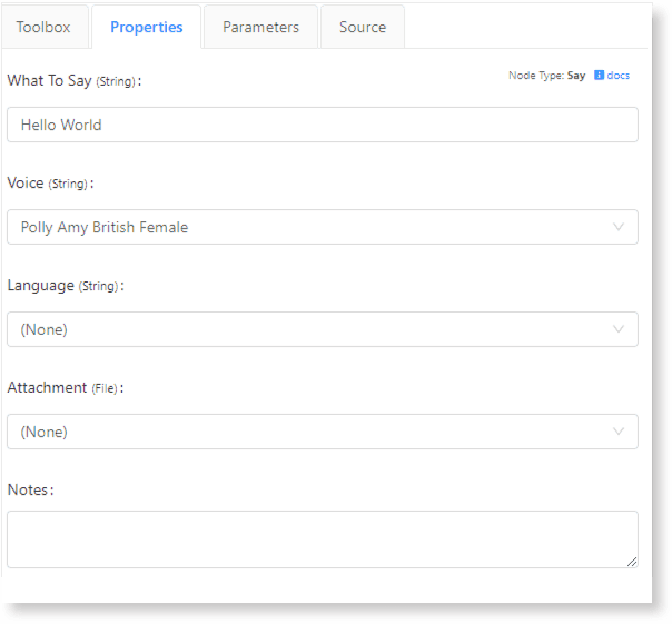Click the blue docs info icon
The image size is (672, 624).
[x=599, y=75]
